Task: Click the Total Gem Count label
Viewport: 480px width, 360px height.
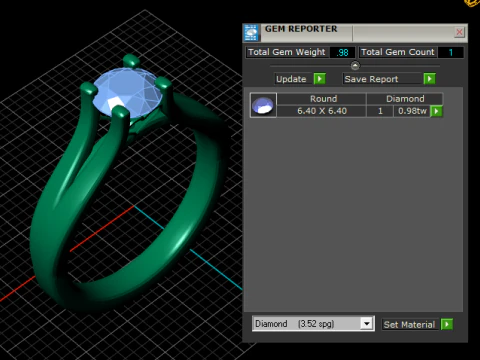Action: pos(398,52)
